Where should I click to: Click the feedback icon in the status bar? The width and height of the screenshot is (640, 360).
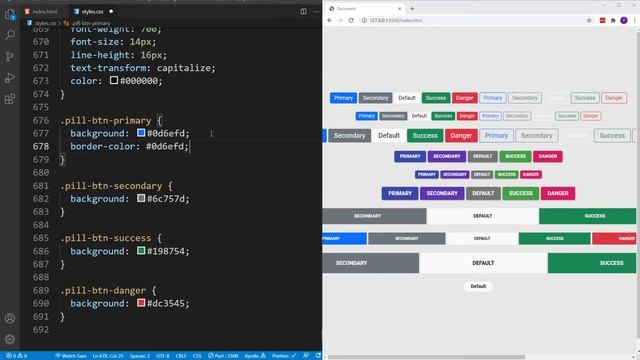click(x=306, y=356)
